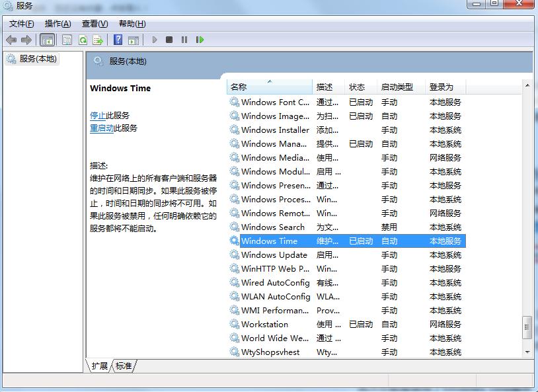Open the 帮助(H) menu
The width and height of the screenshot is (538, 392).
(x=132, y=24)
